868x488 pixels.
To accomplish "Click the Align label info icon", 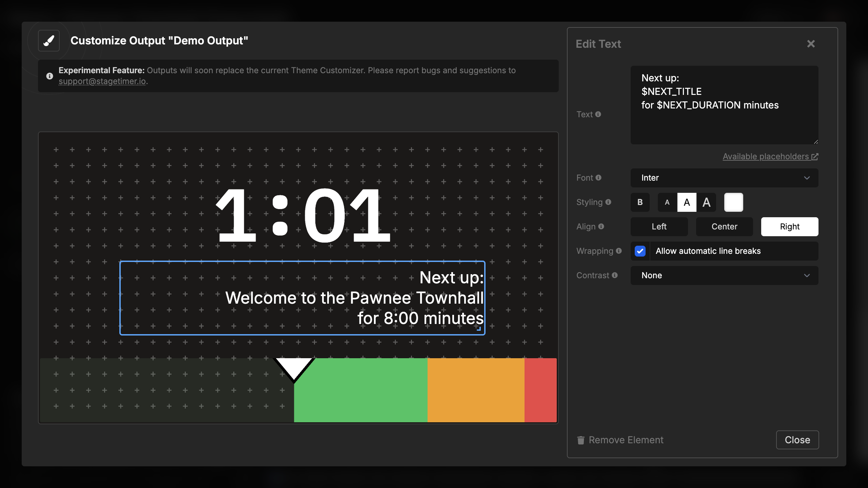I will 601,226.
